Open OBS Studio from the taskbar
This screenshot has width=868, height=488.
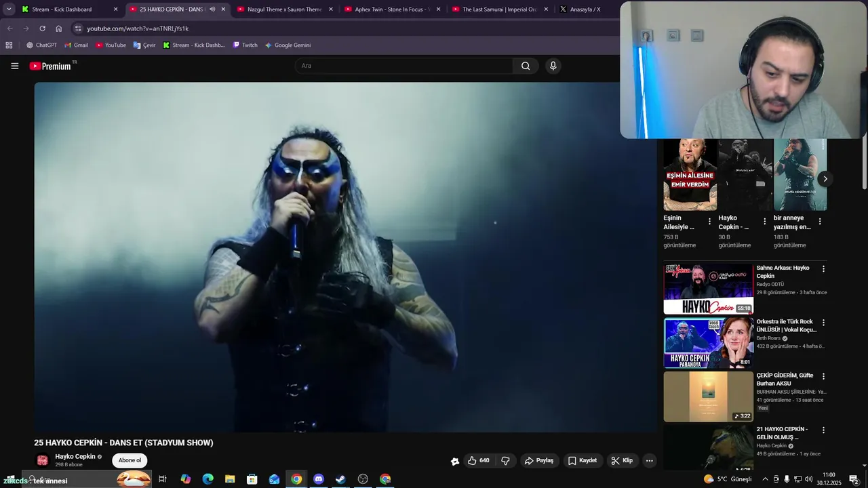(x=363, y=479)
